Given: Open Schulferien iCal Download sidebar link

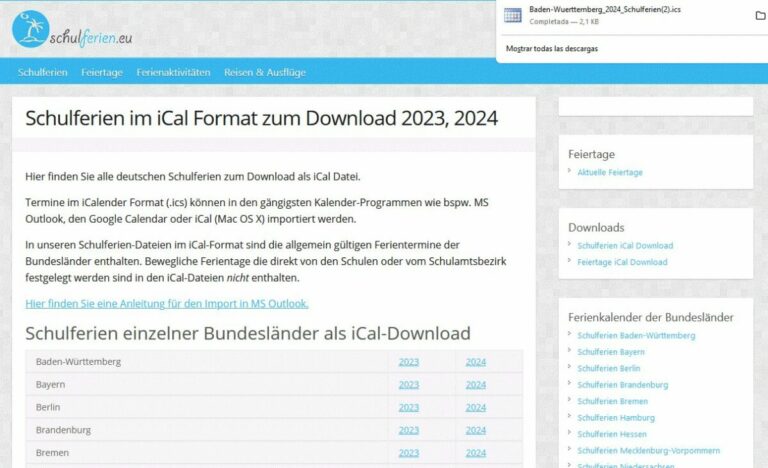Looking at the screenshot, I should [625, 246].
